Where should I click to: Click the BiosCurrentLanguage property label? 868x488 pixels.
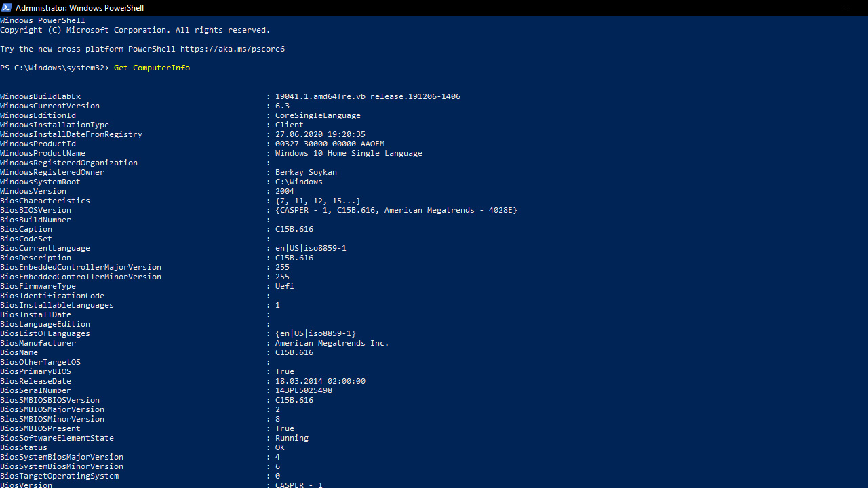(x=45, y=248)
